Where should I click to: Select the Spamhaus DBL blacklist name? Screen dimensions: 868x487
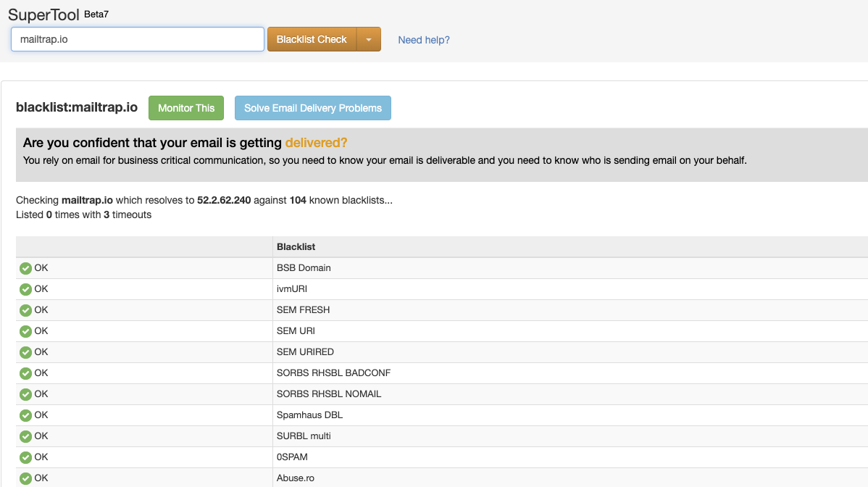309,415
